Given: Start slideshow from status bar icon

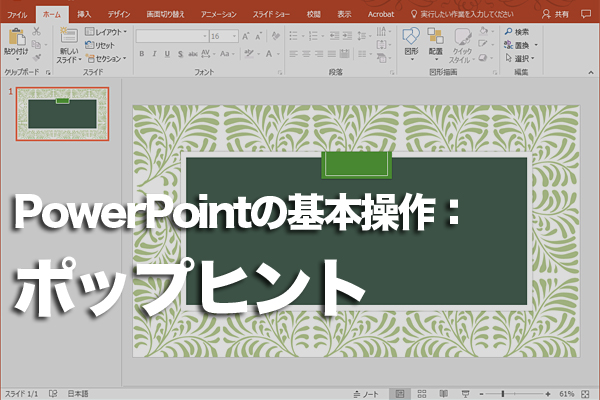Looking at the screenshot, I should click(x=466, y=393).
